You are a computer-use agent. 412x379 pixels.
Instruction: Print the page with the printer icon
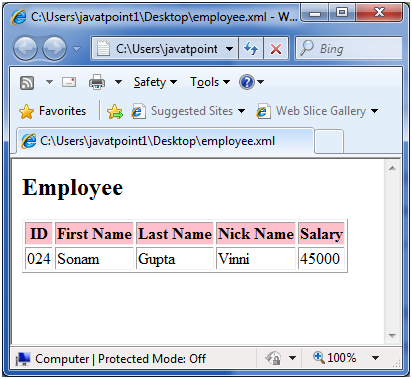pos(97,82)
